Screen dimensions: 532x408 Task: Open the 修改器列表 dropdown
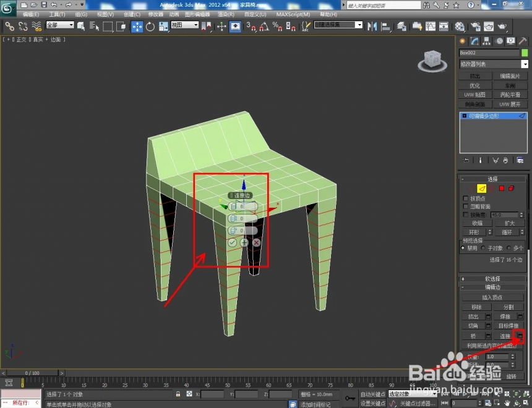pos(494,64)
